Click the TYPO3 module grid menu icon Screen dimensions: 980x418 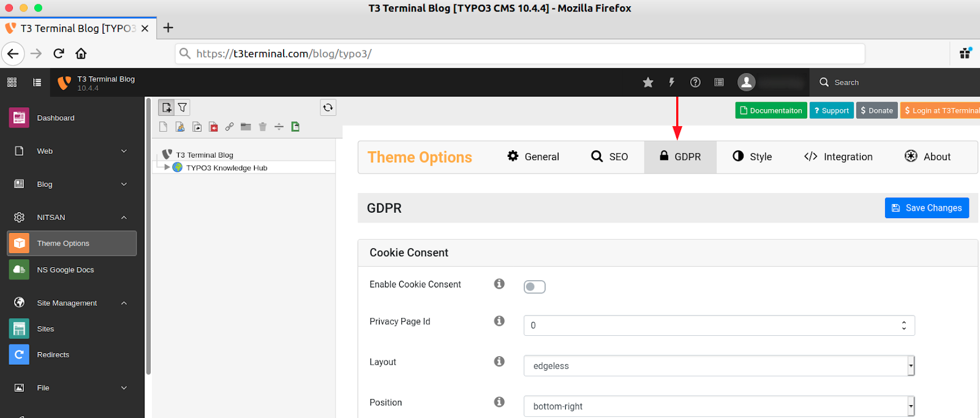[x=12, y=82]
